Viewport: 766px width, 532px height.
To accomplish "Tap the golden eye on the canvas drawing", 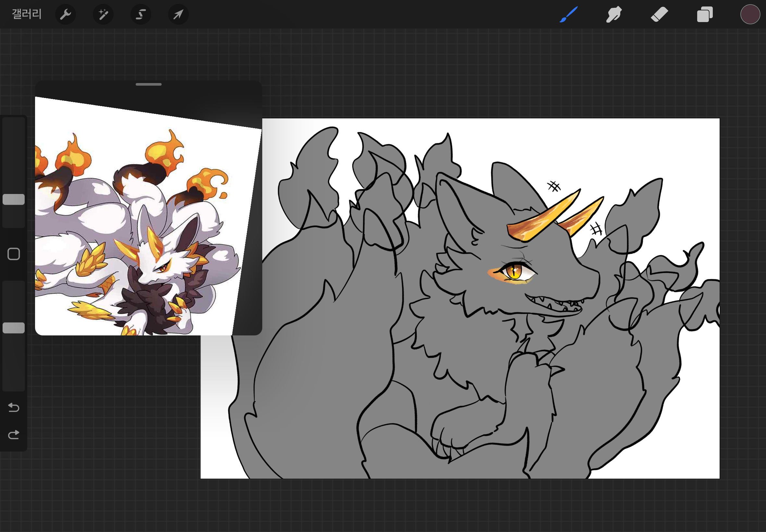I will 514,271.
